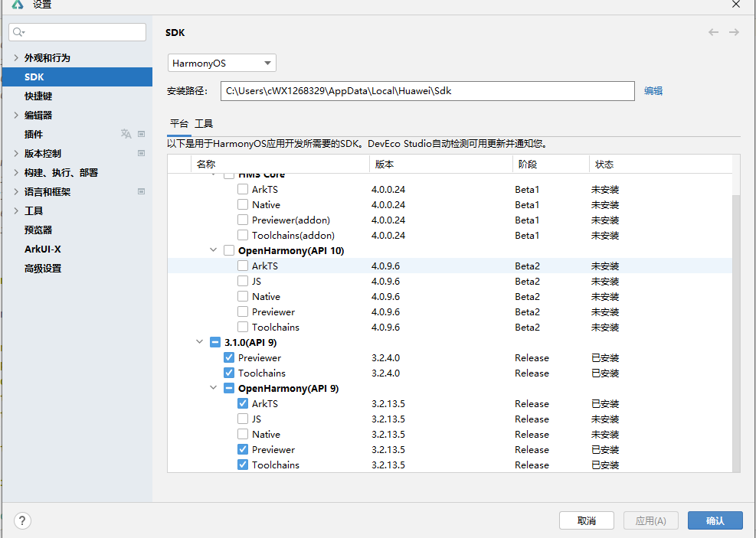The image size is (756, 538).
Task: Collapse the OpenHarmony(API 9) tree node
Action: point(213,388)
